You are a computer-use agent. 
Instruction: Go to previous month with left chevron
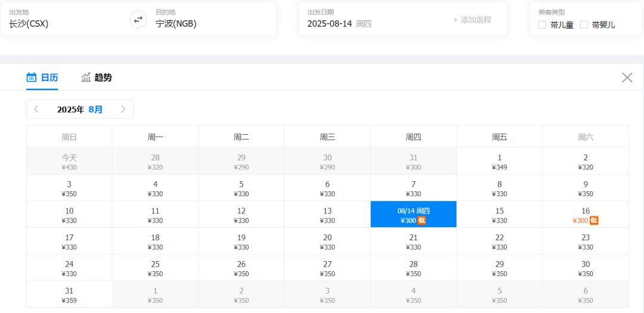(x=36, y=109)
